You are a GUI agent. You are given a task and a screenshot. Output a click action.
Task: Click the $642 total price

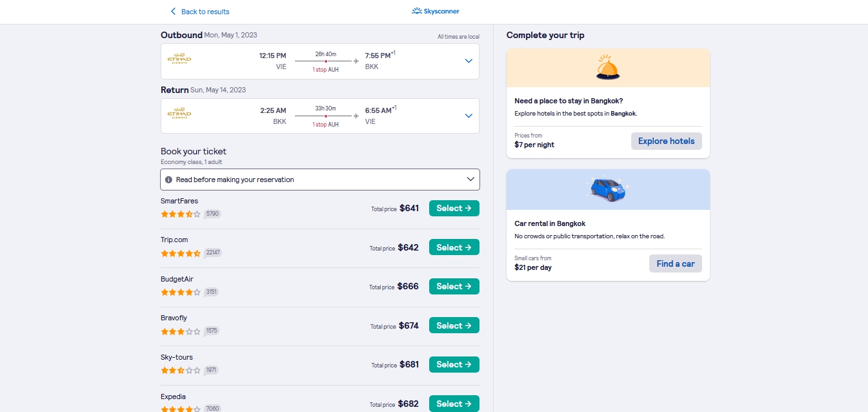tap(408, 247)
